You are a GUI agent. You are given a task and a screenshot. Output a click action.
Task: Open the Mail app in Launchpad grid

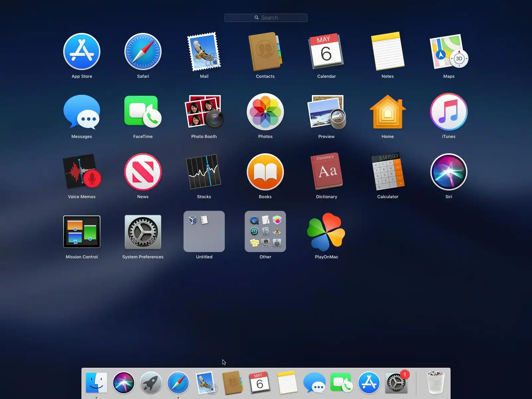[x=204, y=52]
